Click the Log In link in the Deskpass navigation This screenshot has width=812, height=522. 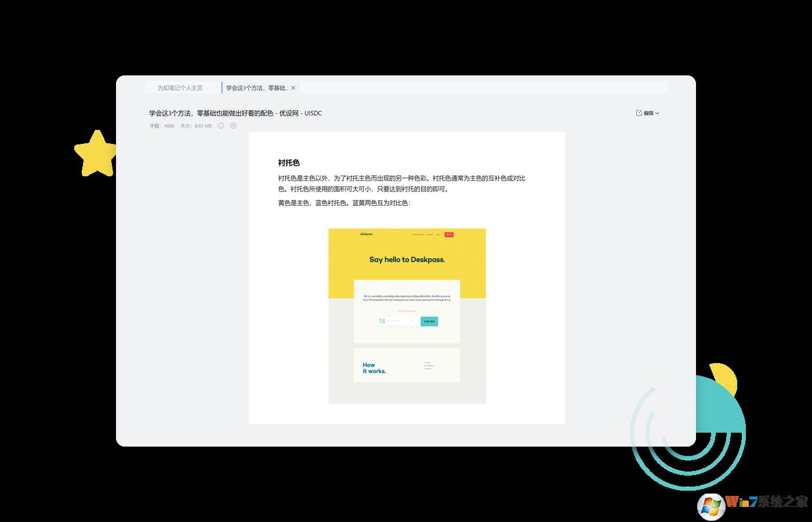[438, 234]
